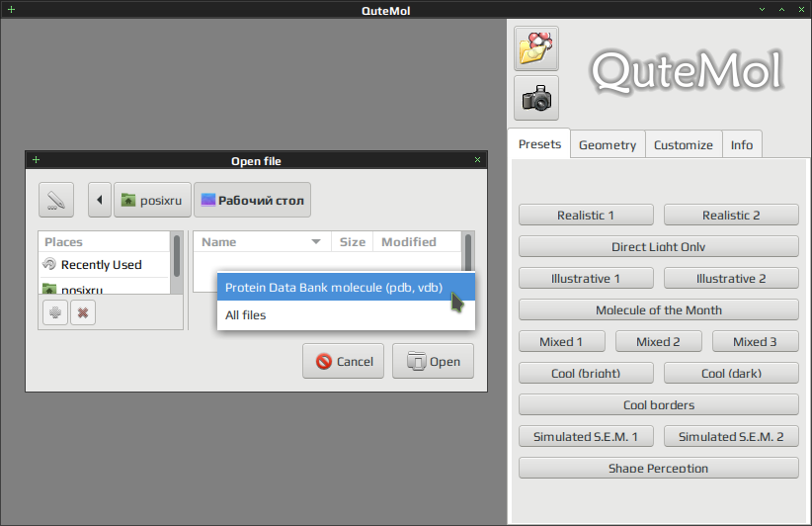Choose the Mixed 3 preset

click(755, 341)
